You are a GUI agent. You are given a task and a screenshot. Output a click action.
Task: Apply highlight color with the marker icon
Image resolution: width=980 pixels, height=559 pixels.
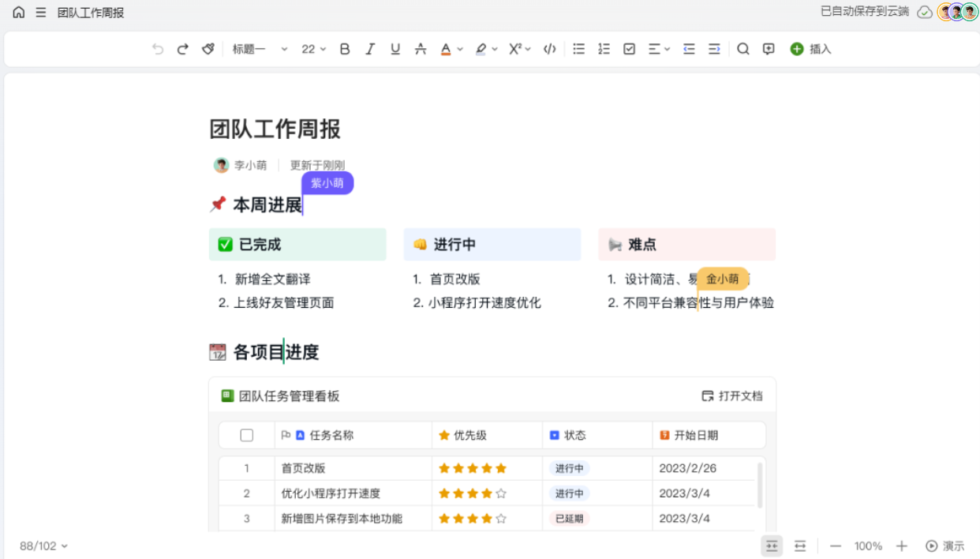coord(481,49)
